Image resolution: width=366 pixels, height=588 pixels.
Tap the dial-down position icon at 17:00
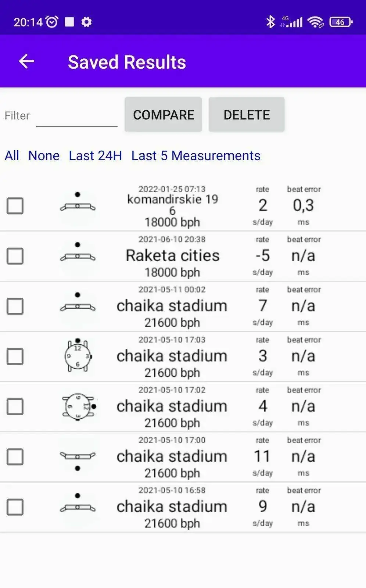click(78, 461)
